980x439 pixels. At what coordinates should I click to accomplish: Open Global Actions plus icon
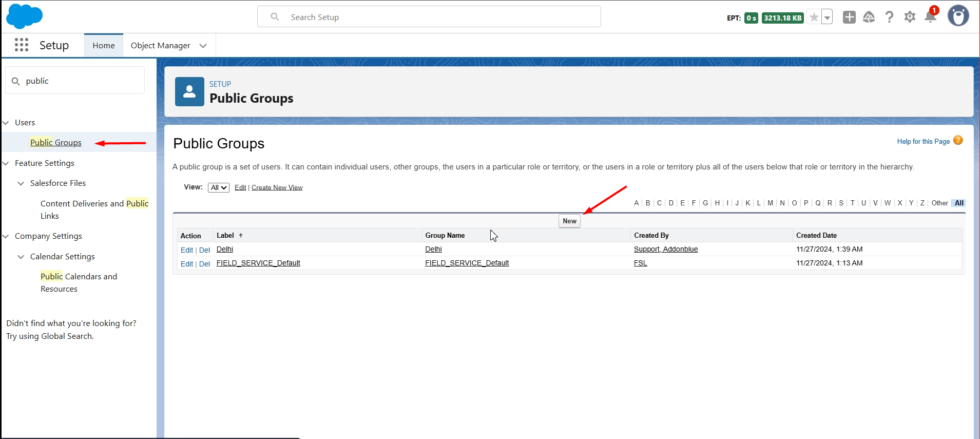point(849,17)
